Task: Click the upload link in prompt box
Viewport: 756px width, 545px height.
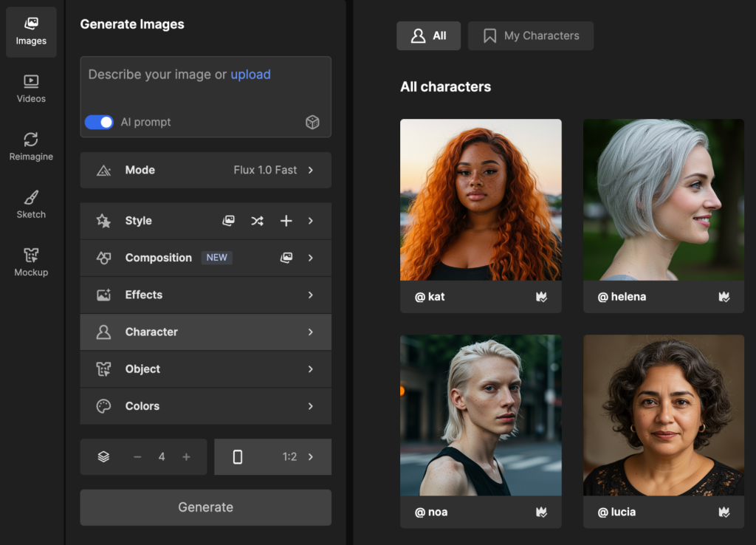Action: pyautogui.click(x=250, y=75)
